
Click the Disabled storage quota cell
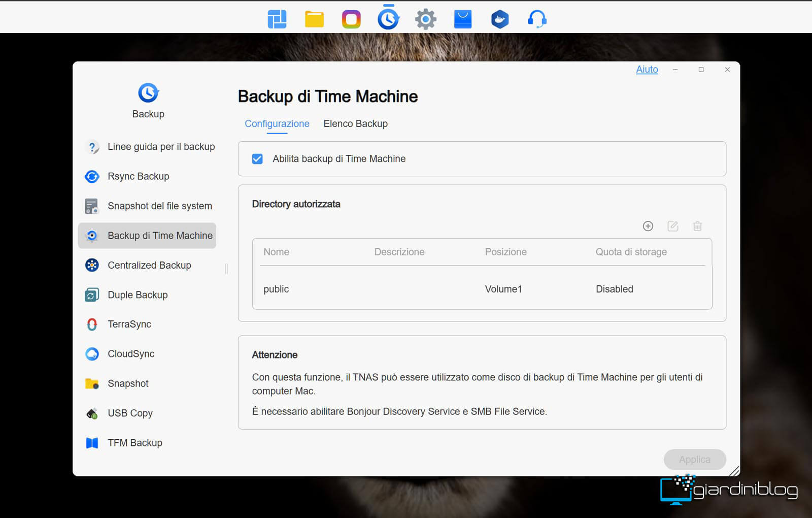(x=615, y=289)
